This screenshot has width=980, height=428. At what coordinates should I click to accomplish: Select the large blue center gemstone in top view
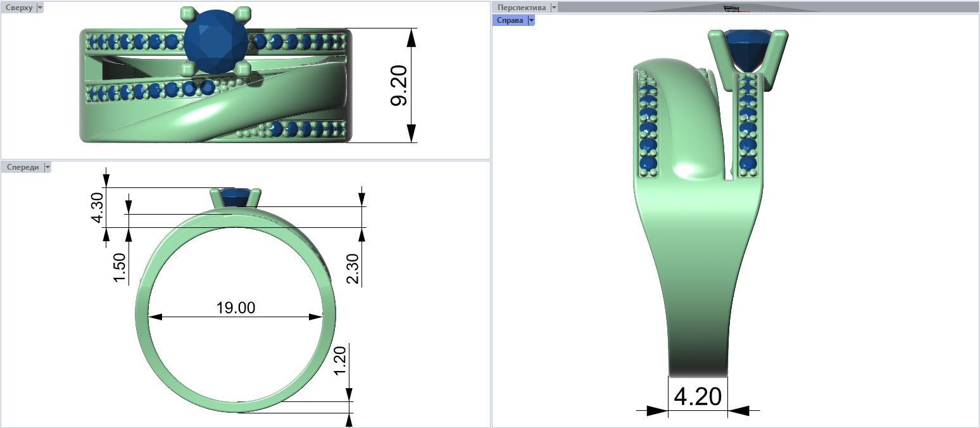coord(215,42)
